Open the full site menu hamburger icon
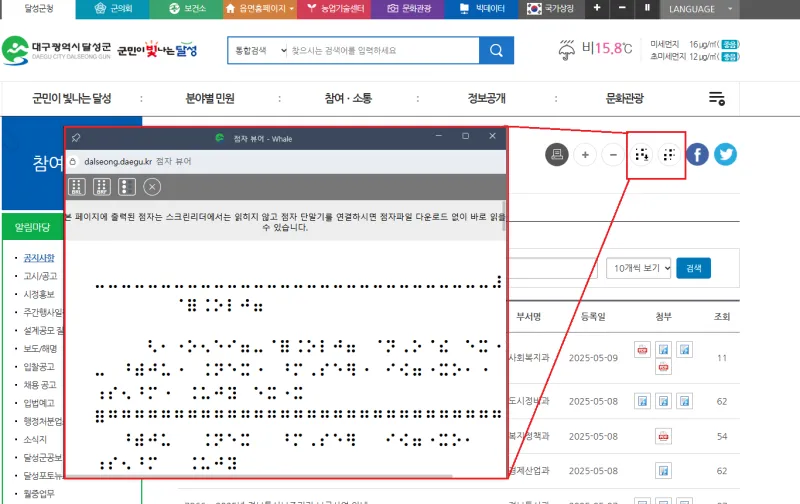 [x=716, y=98]
